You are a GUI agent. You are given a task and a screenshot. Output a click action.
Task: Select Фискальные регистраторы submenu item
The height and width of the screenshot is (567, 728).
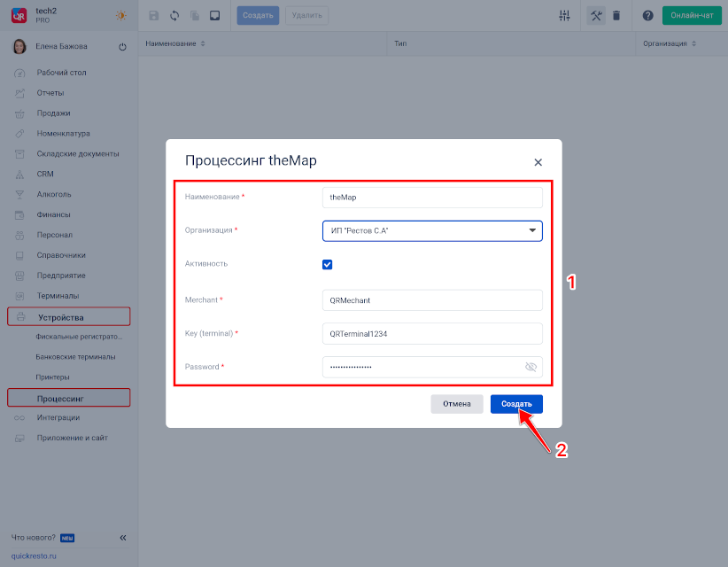(79, 337)
